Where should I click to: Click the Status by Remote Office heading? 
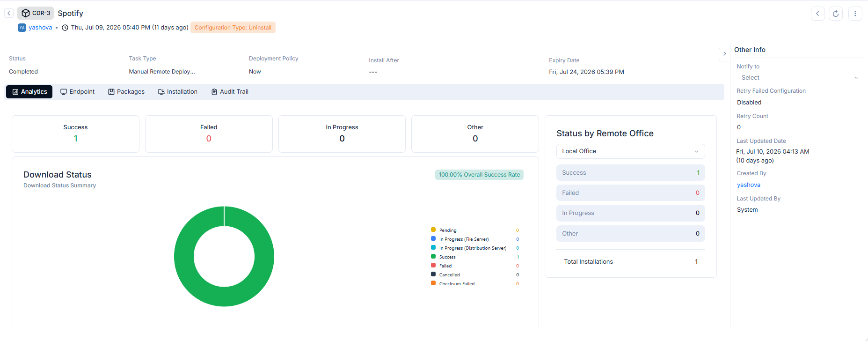pyautogui.click(x=605, y=133)
